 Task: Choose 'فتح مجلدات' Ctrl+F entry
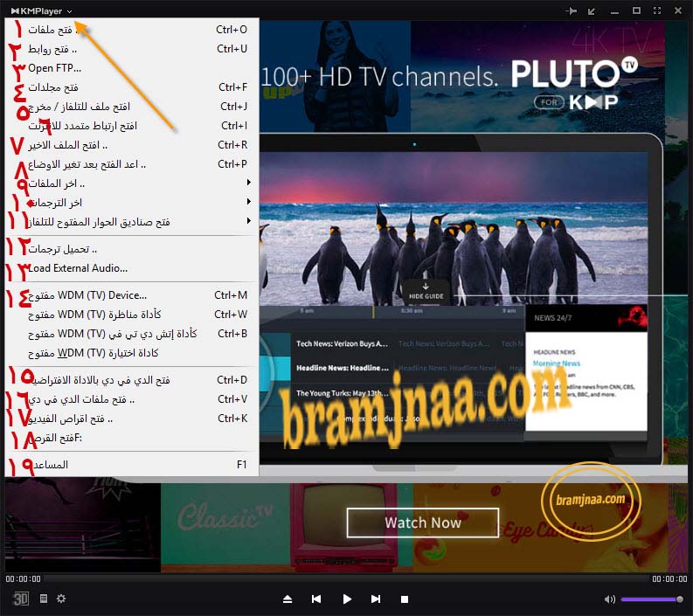(x=132, y=87)
